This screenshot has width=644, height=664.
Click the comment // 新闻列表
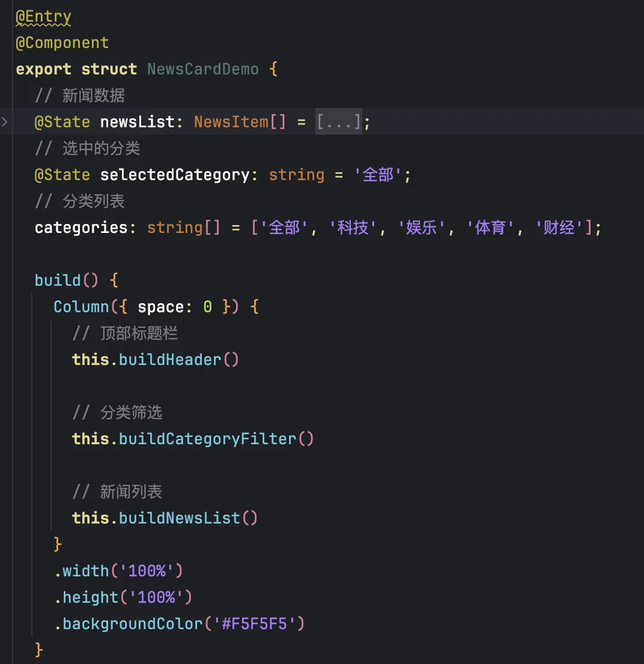(x=117, y=492)
